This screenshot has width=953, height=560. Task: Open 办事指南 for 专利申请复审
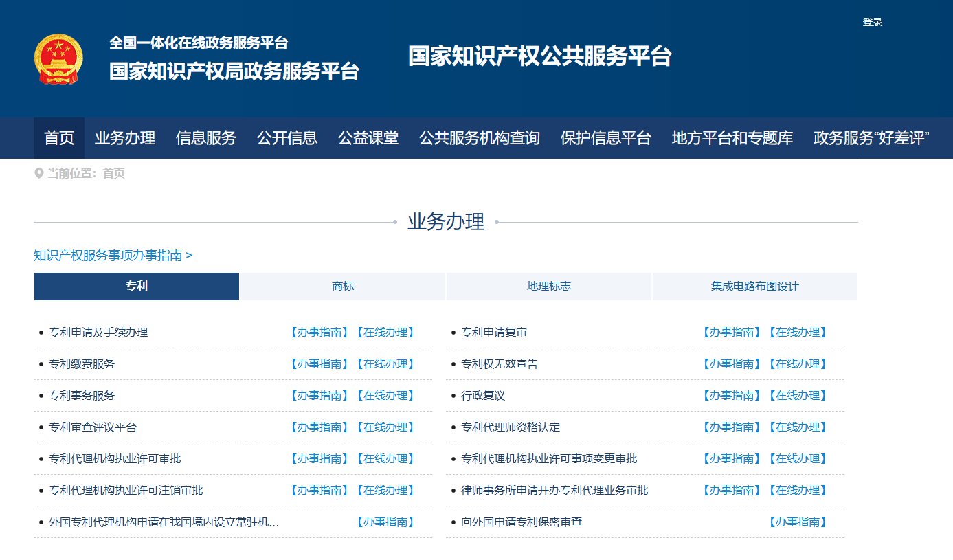pyautogui.click(x=730, y=332)
